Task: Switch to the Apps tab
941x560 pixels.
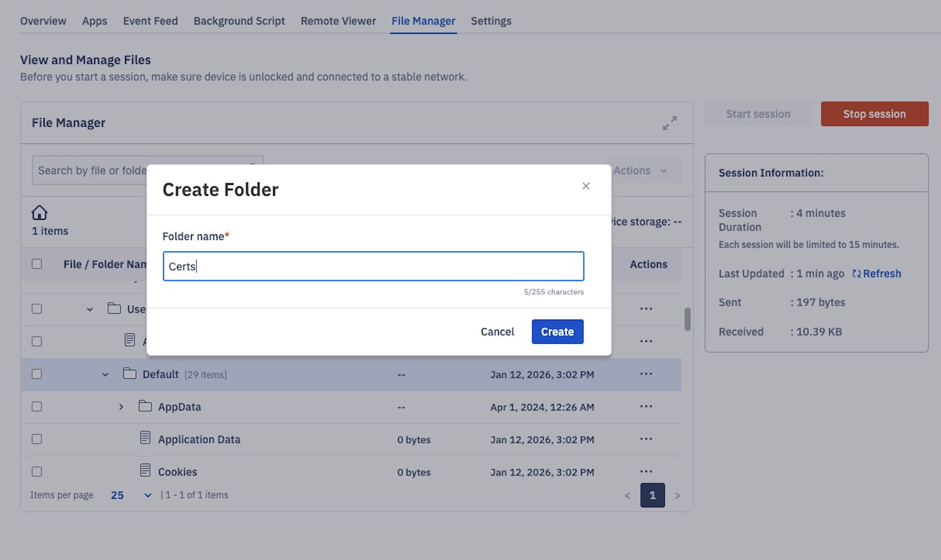Action: point(94,21)
